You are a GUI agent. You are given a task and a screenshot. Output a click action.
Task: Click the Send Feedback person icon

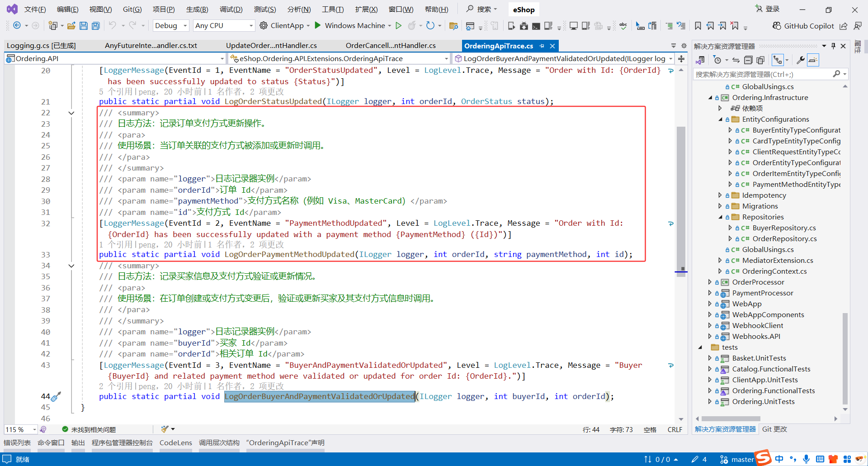pos(857,26)
